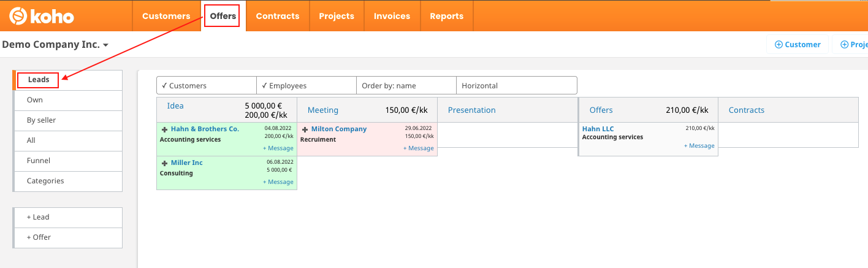The height and width of the screenshot is (268, 868).
Task: Select Own in the sidebar
Action: tap(68, 100)
